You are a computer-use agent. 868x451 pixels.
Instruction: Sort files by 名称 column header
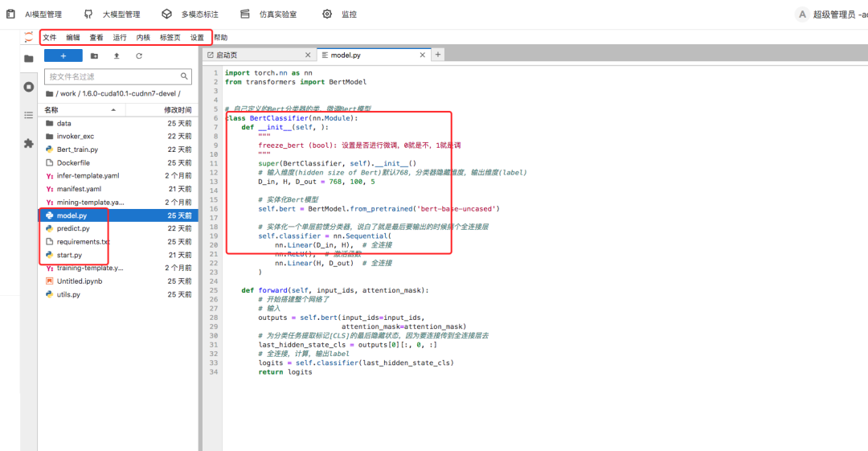(x=51, y=109)
